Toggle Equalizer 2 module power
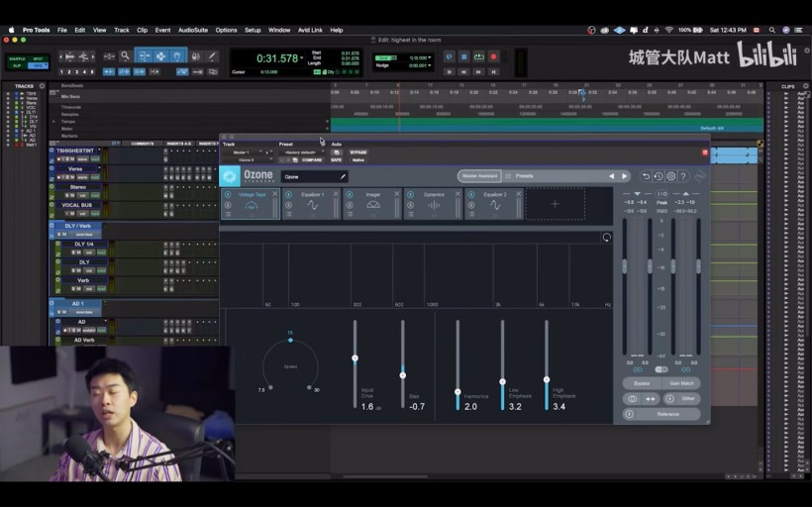The width and height of the screenshot is (812, 507). pos(471,194)
